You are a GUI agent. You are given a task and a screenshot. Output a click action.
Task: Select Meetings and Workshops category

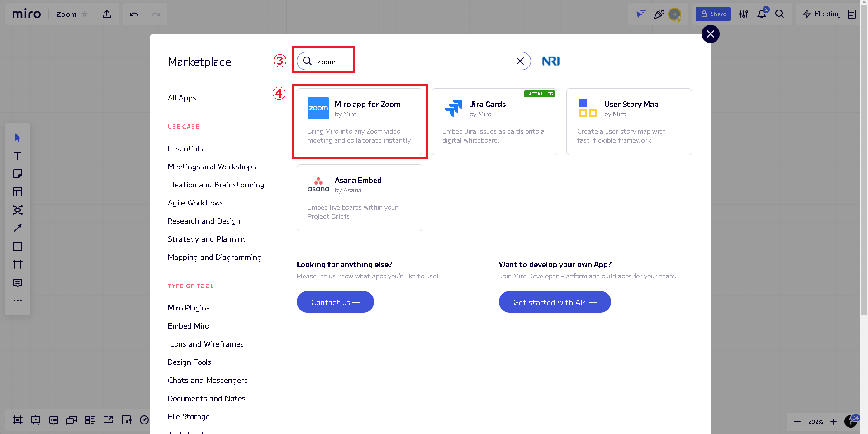click(212, 167)
